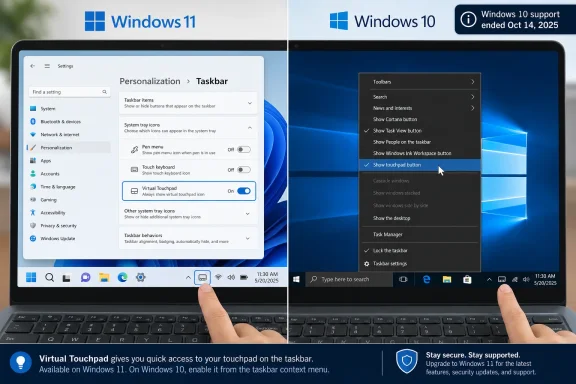Go to Privacy & security in sidebar

(69, 226)
